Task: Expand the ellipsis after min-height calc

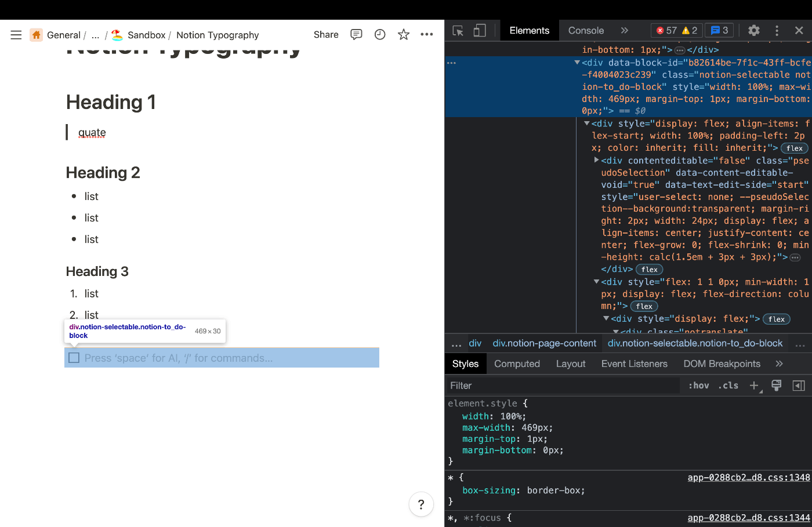Action: point(795,257)
